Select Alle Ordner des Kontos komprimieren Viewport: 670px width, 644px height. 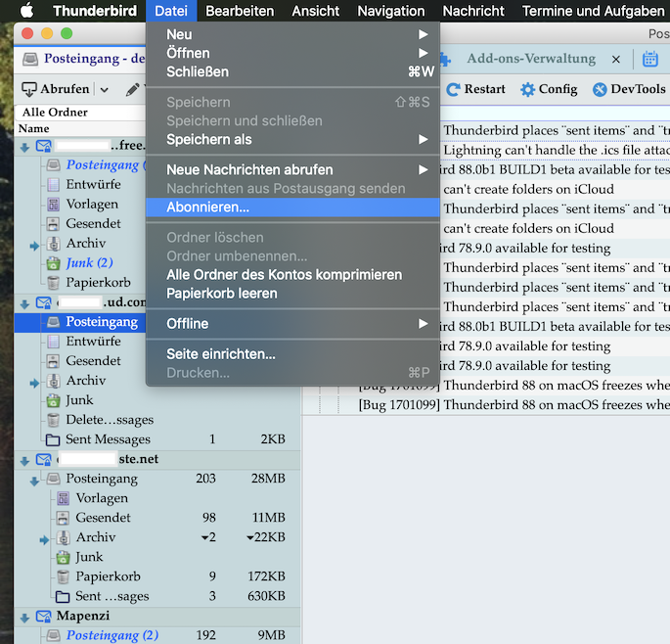(x=292, y=275)
